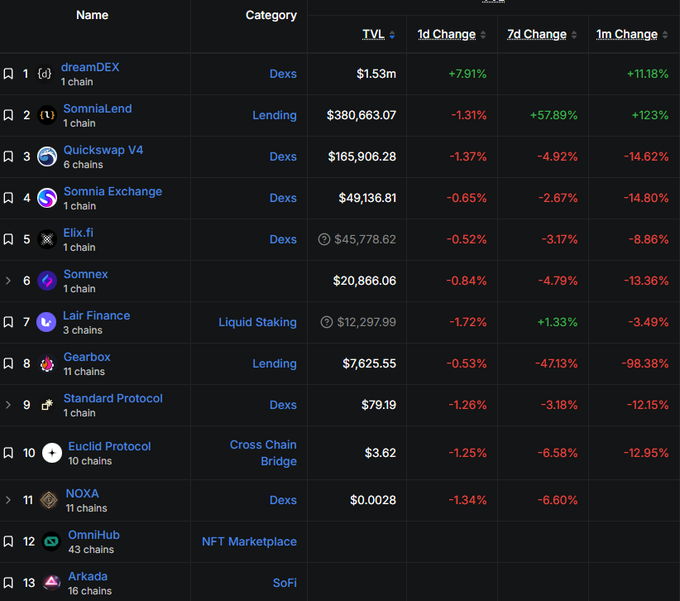
Task: Toggle bookmark on Gearbox row
Action: pyautogui.click(x=8, y=363)
